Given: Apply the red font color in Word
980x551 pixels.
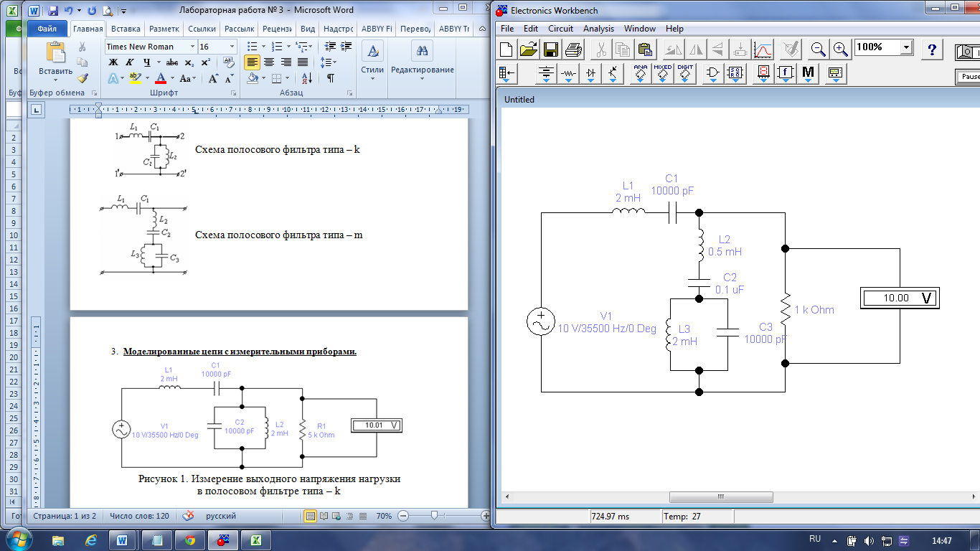Looking at the screenshot, I should 161,78.
